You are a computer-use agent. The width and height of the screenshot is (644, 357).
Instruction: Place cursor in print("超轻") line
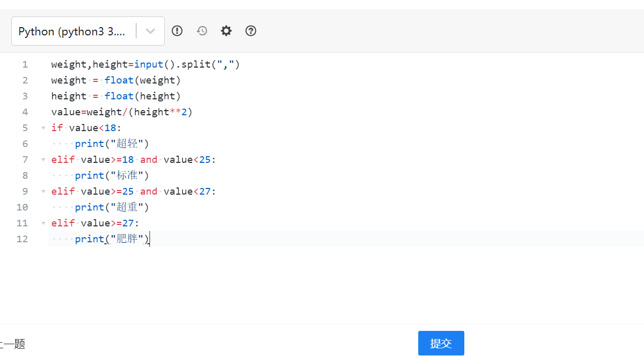pyautogui.click(x=112, y=144)
